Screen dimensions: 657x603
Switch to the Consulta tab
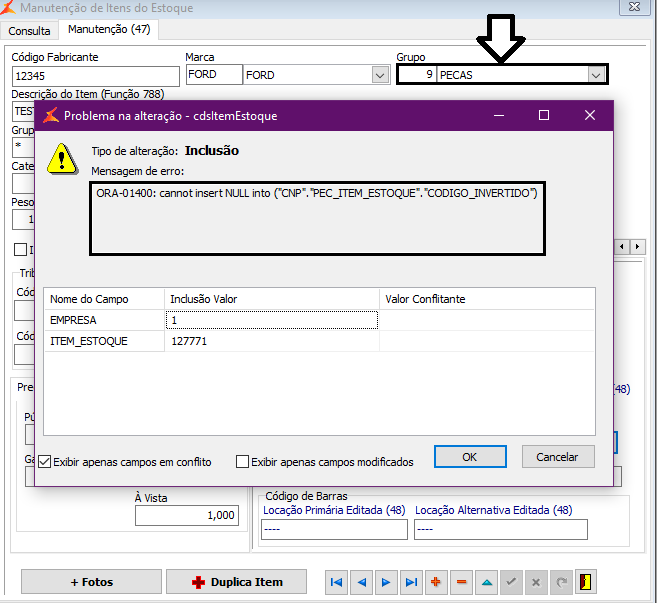pos(29,31)
